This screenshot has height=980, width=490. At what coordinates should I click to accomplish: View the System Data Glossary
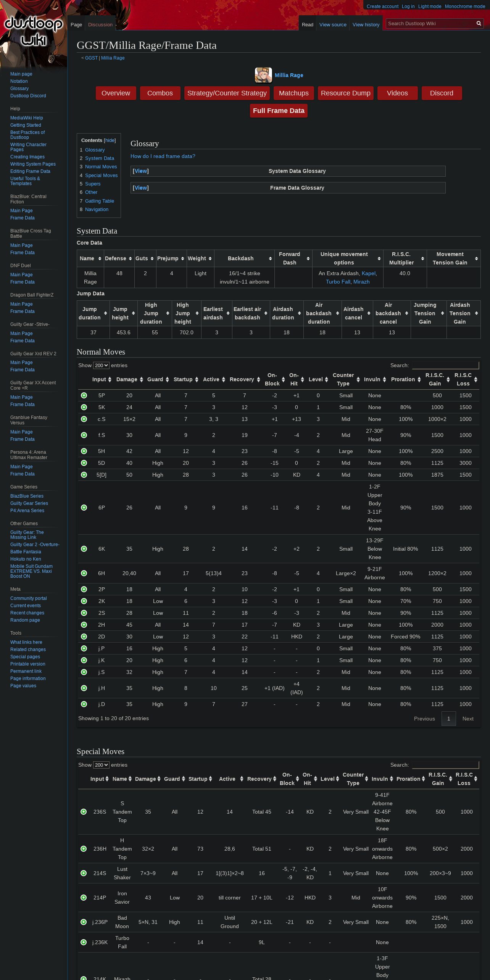tap(141, 171)
